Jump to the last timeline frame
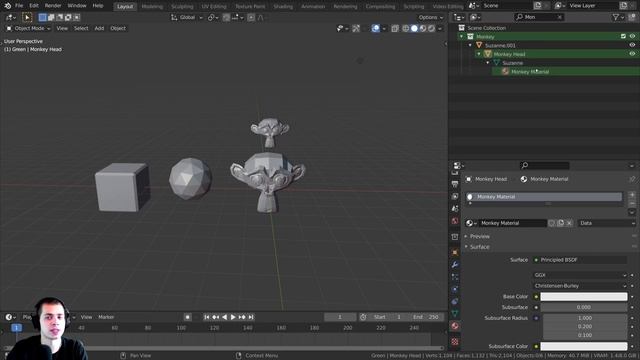The width and height of the screenshot is (640, 360). [x=251, y=317]
